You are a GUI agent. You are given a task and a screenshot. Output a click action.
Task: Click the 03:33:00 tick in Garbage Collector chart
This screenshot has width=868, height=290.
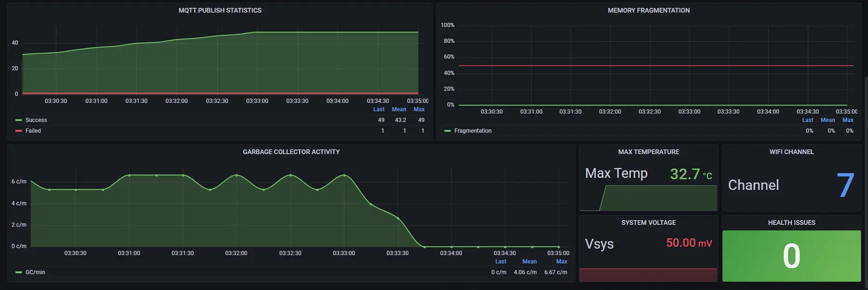344,253
